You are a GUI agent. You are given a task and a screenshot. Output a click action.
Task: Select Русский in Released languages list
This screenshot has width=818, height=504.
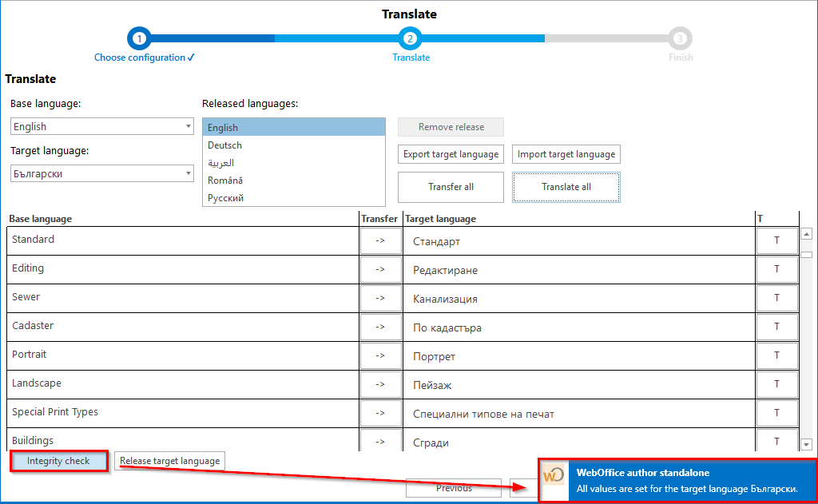click(x=294, y=198)
